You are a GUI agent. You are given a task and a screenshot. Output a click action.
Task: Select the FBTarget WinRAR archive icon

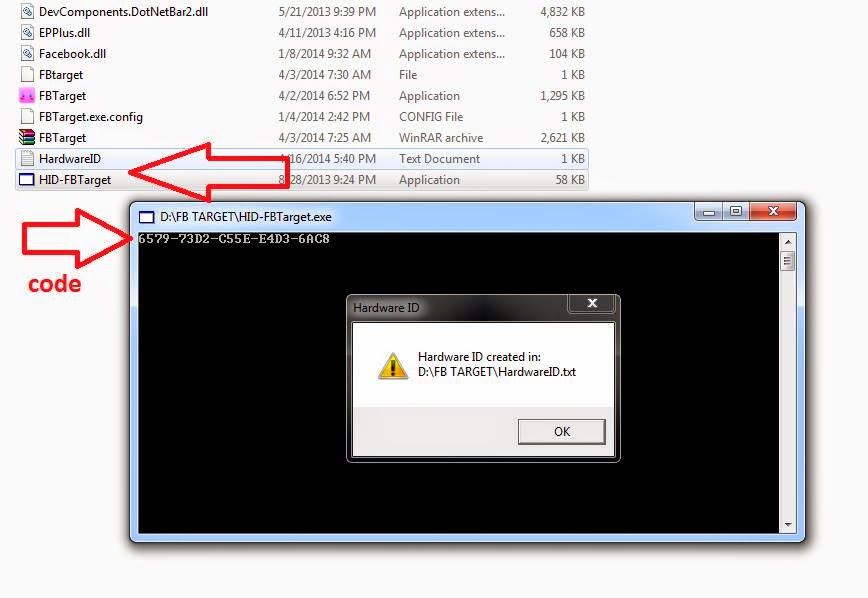click(27, 137)
